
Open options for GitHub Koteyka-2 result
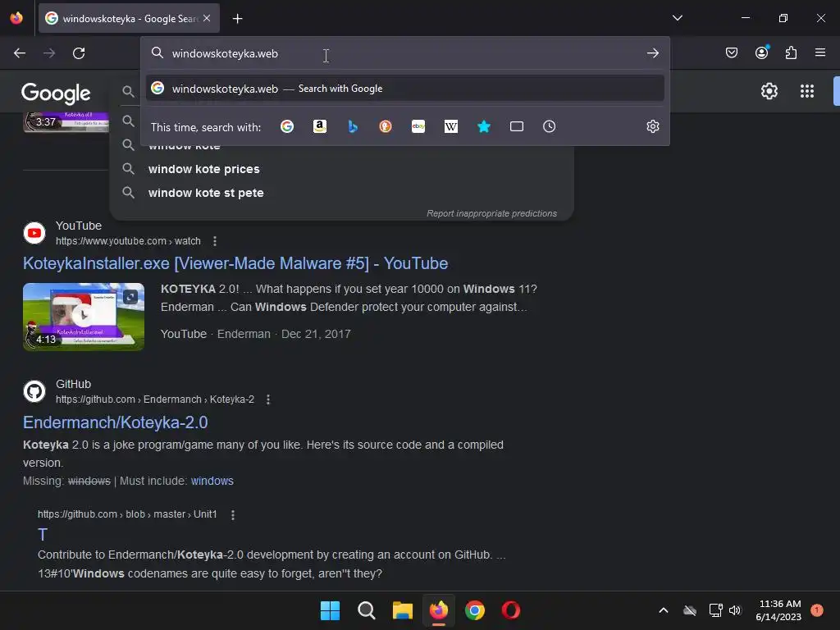(268, 399)
